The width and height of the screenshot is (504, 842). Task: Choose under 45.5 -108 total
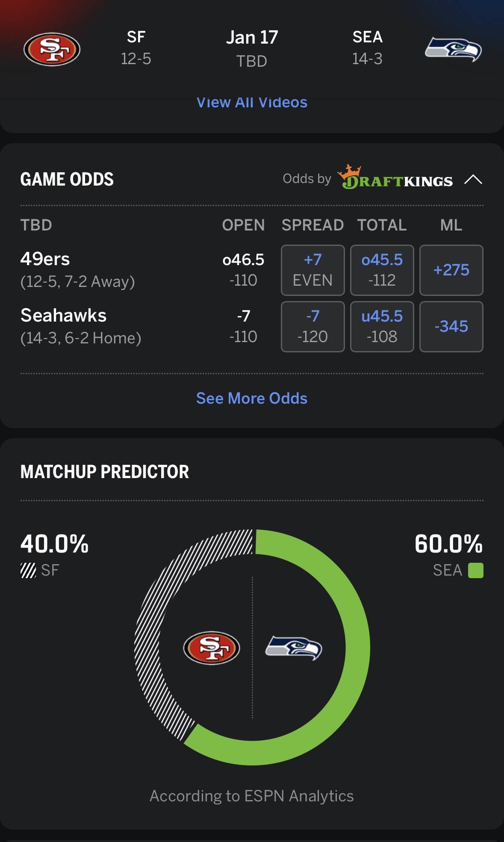point(382,327)
